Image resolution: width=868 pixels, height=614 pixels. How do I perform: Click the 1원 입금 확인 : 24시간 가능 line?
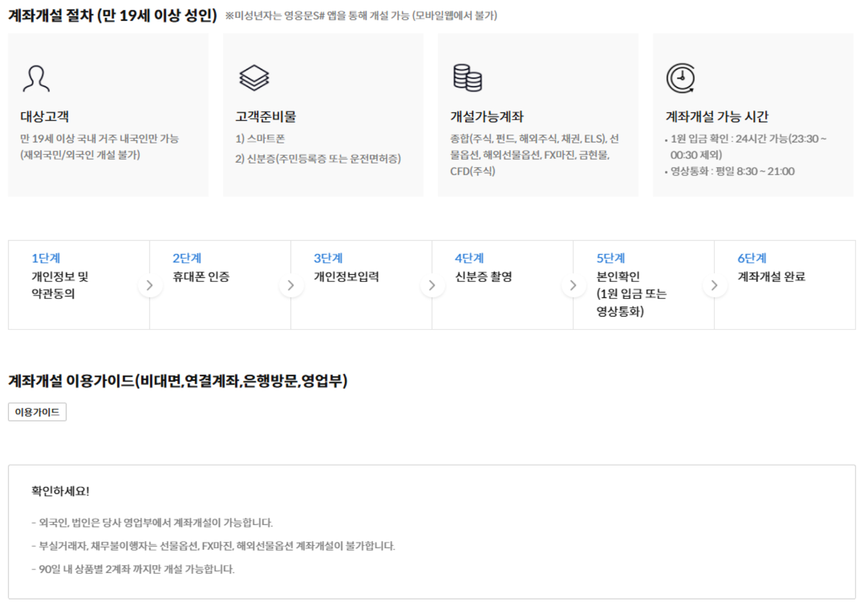[x=748, y=146]
